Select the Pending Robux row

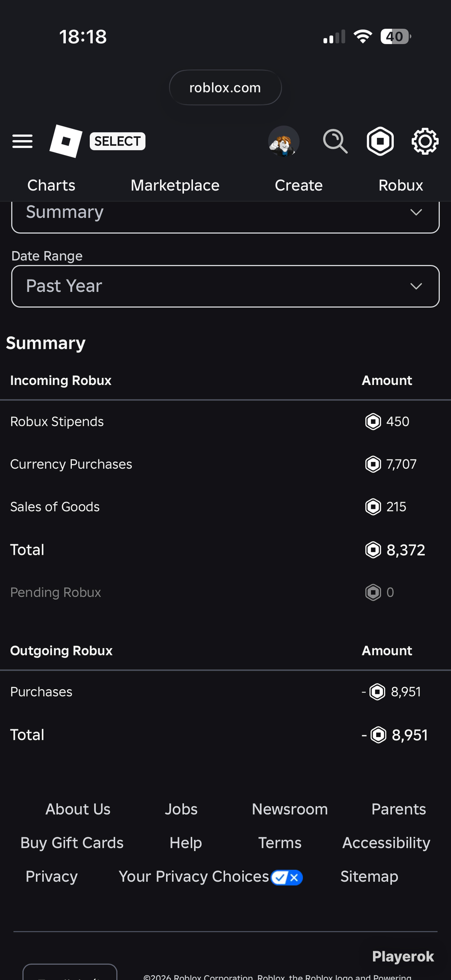(x=225, y=592)
